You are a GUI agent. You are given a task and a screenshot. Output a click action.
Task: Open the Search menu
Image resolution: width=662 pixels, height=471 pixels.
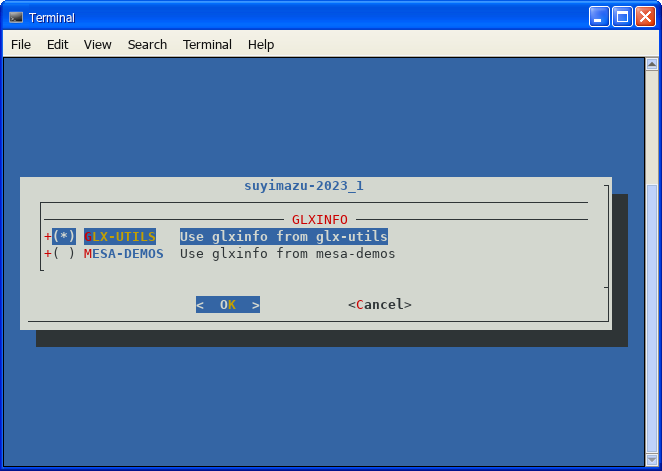click(x=147, y=45)
